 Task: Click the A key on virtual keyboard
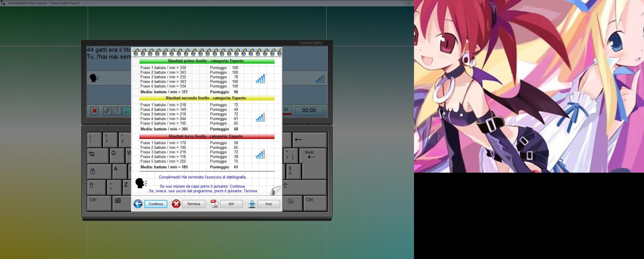tap(119, 172)
